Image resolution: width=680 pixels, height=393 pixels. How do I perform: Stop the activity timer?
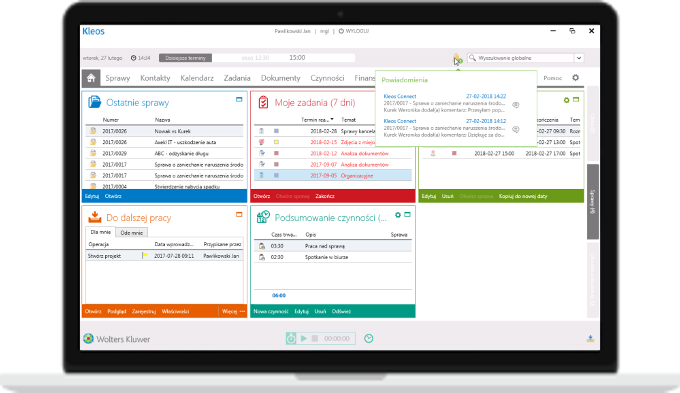[x=315, y=338]
